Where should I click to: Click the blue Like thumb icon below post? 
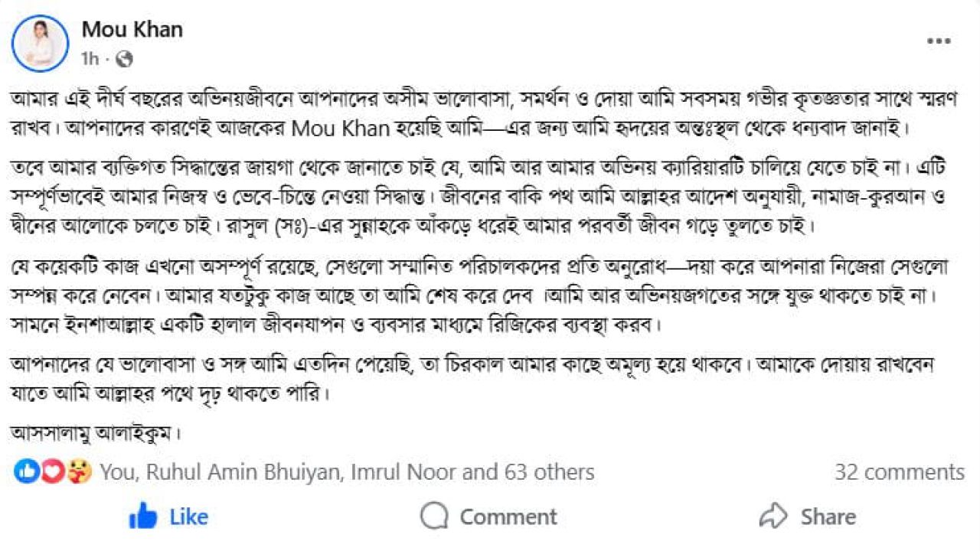[144, 517]
